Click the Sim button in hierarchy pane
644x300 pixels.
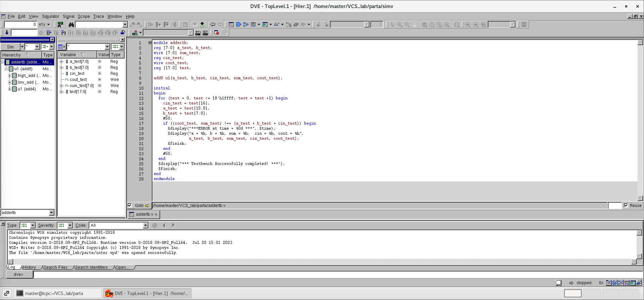coord(10,47)
